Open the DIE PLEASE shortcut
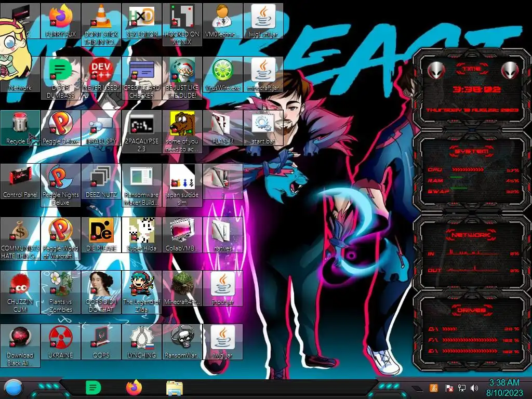The image size is (532, 399). click(x=101, y=235)
